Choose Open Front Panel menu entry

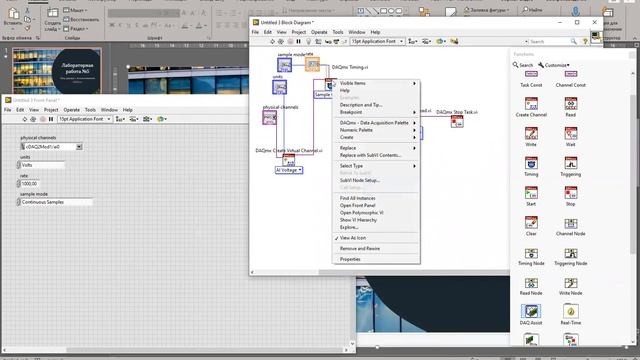pos(376,206)
